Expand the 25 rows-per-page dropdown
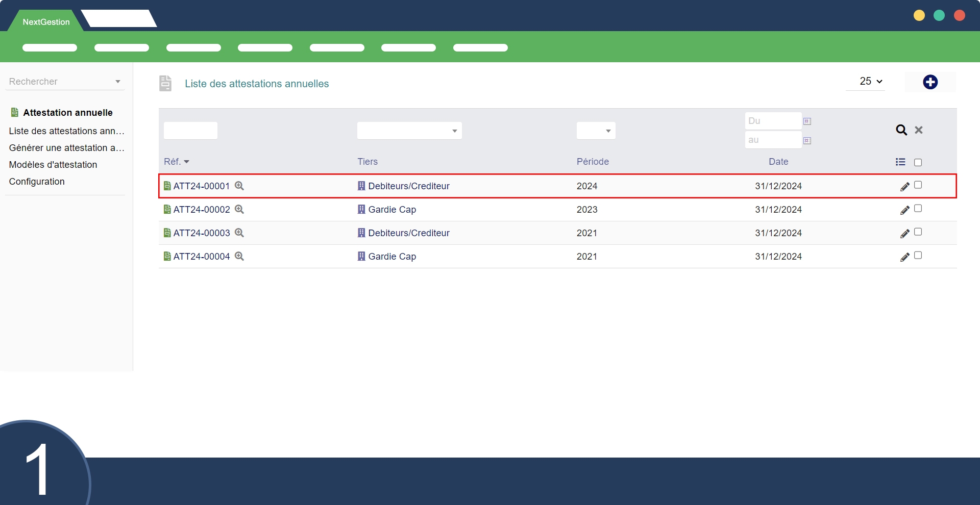Image resolution: width=980 pixels, height=505 pixels. (870, 82)
